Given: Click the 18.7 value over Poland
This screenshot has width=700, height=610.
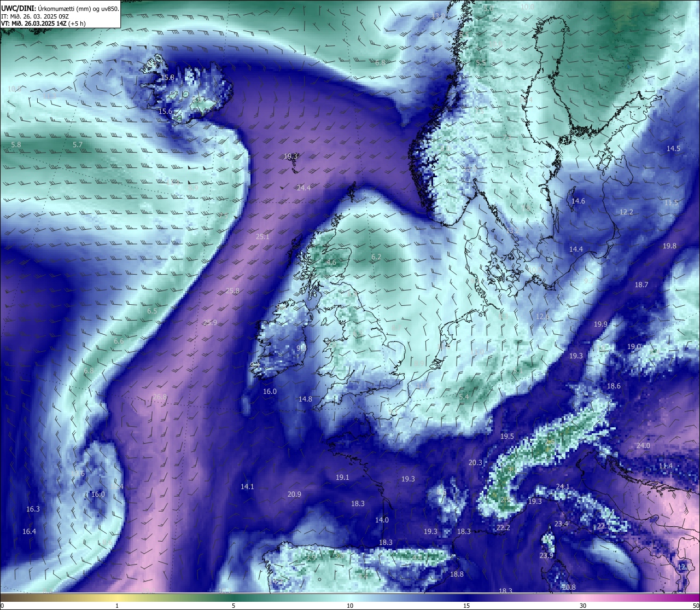Looking at the screenshot, I should click(641, 285).
